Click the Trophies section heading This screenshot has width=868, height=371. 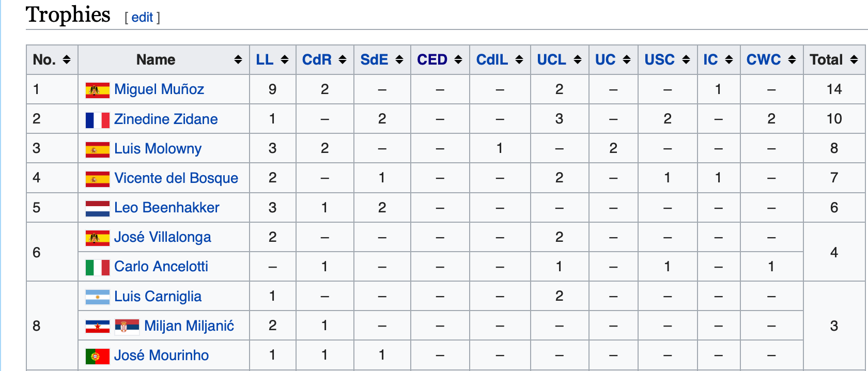68,14
